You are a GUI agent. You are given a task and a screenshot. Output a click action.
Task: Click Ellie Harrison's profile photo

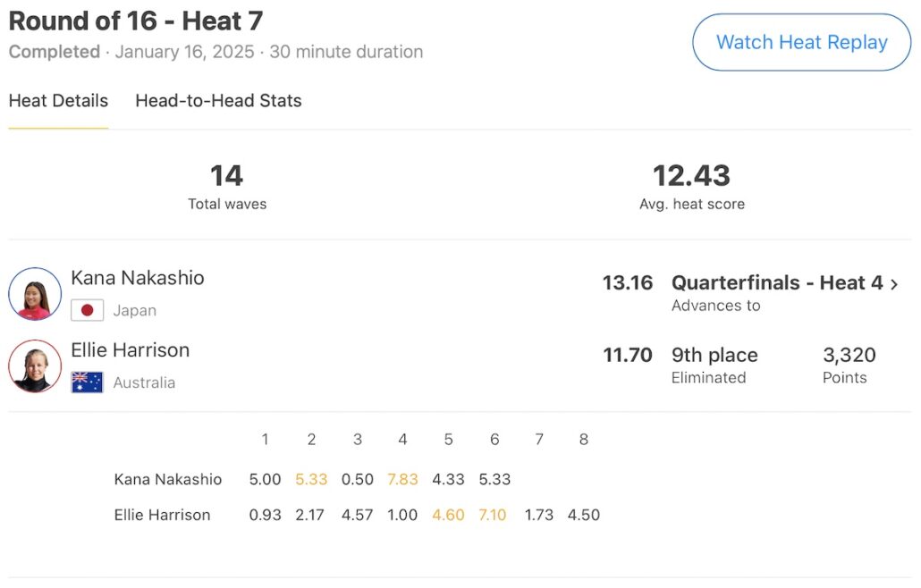coord(35,365)
